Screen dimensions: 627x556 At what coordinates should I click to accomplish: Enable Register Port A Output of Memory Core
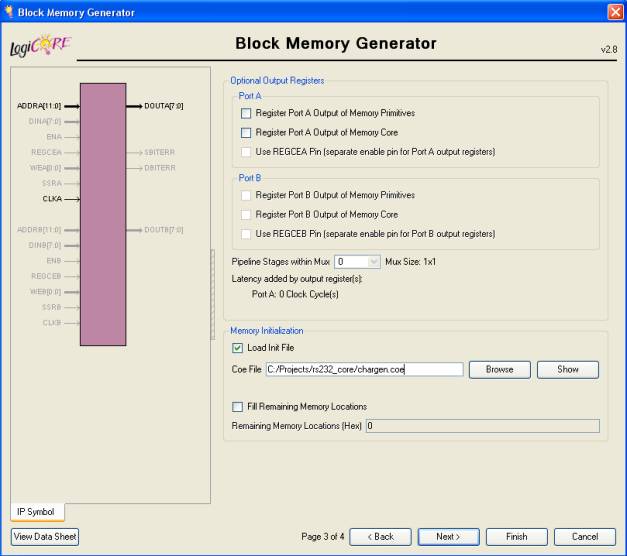(246, 132)
